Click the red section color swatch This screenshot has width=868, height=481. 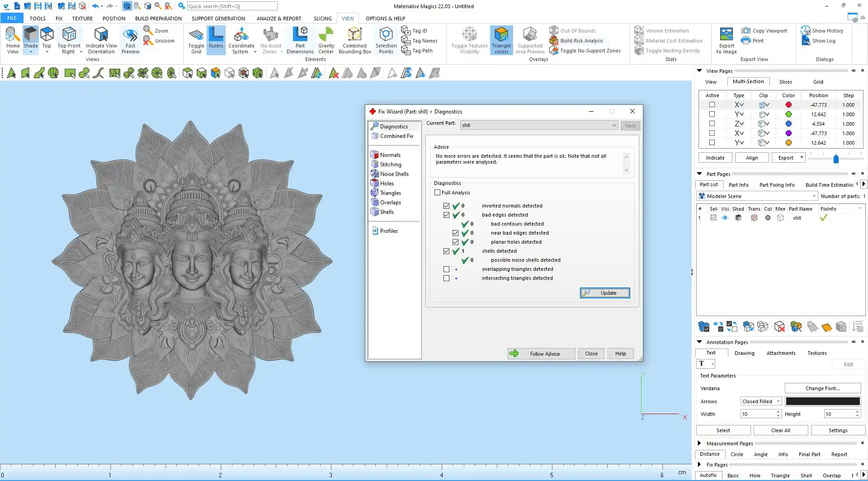[x=788, y=105]
